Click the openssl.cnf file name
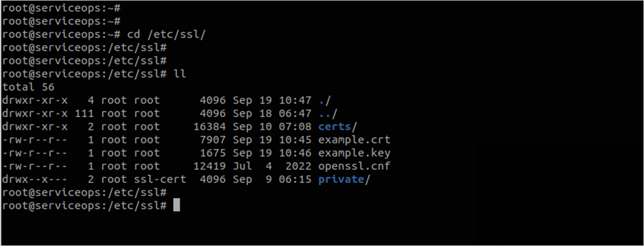Screen dimensions: 644x246 pyautogui.click(x=354, y=166)
